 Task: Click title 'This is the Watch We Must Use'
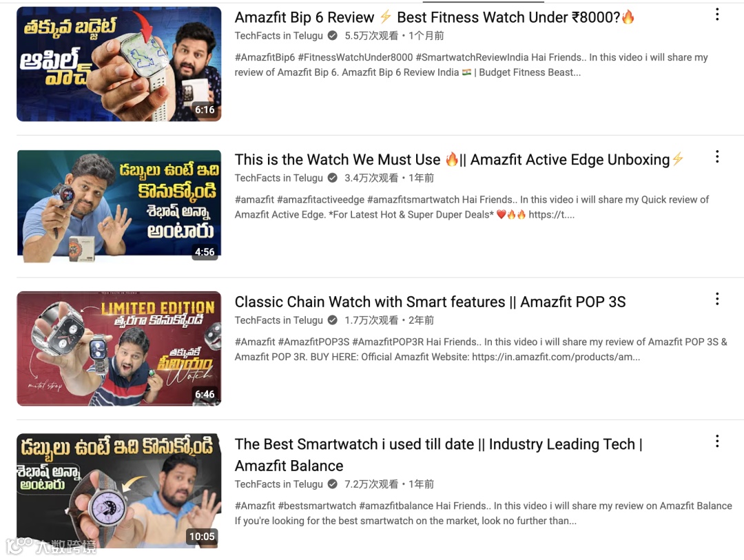coord(338,159)
